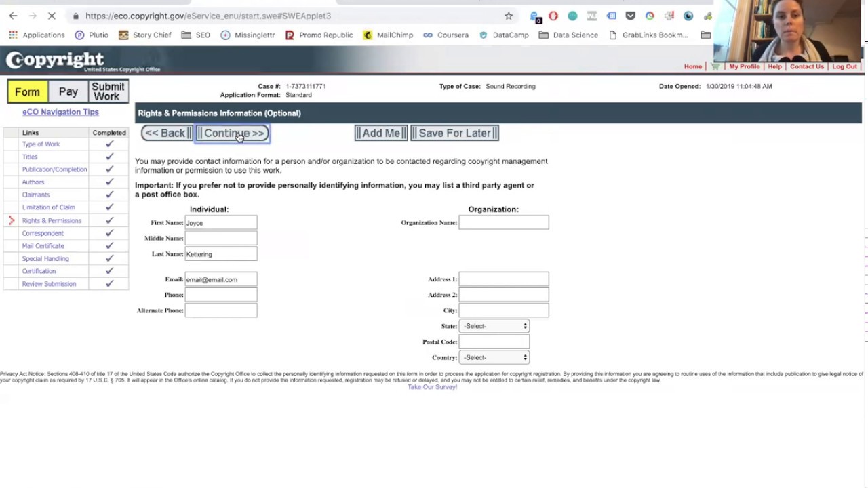This screenshot has height=488, width=868.
Task: Switch to the Form tab
Action: pos(27,91)
